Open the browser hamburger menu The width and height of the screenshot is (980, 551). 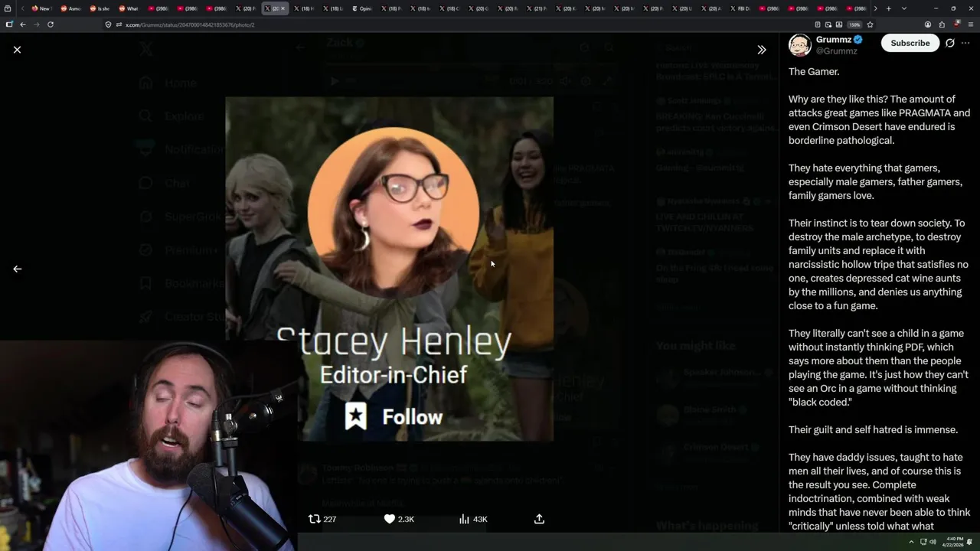tap(969, 24)
